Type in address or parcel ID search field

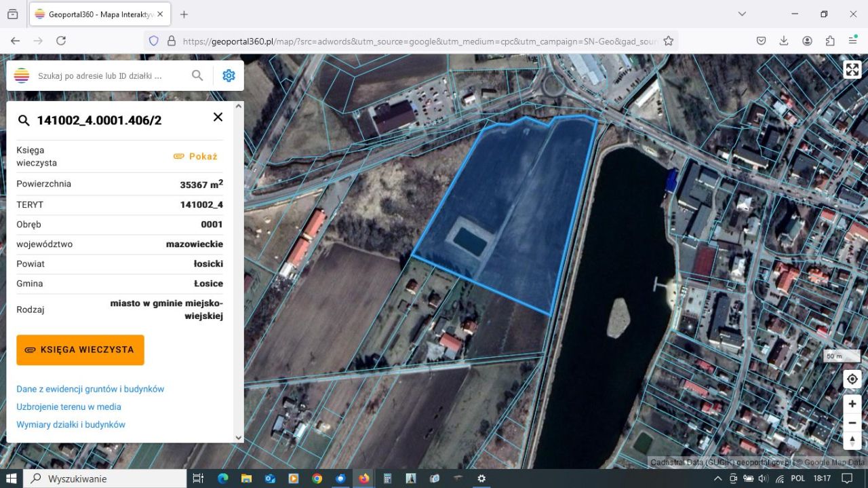pos(108,76)
